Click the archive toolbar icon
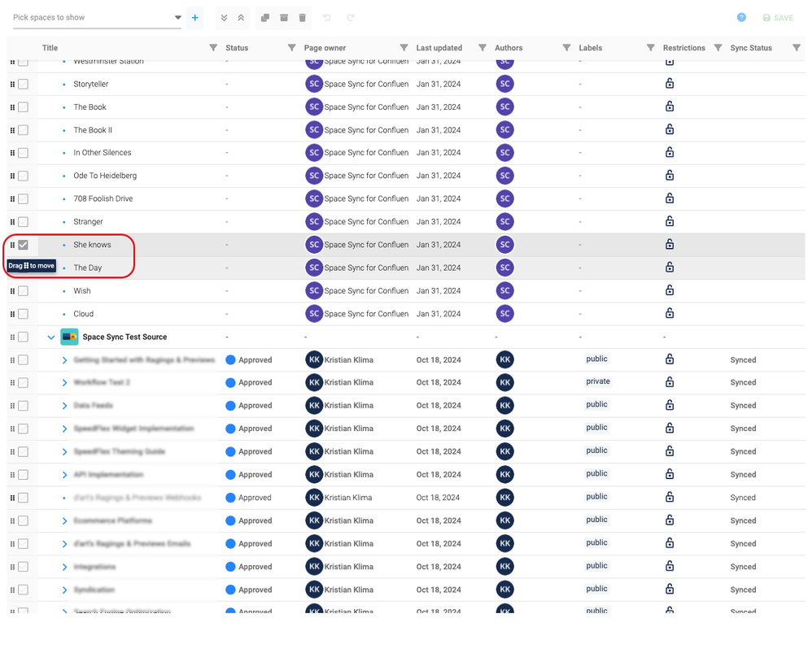The width and height of the screenshot is (812, 653). (284, 18)
